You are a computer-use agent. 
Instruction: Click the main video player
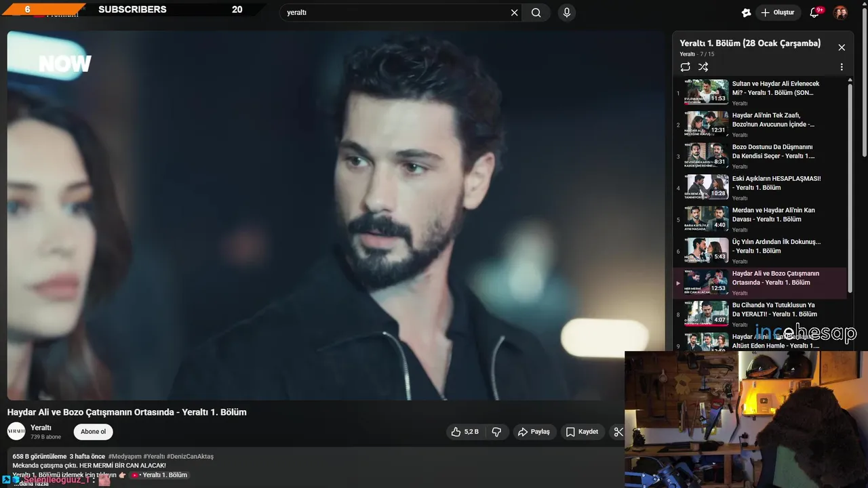pos(336,216)
